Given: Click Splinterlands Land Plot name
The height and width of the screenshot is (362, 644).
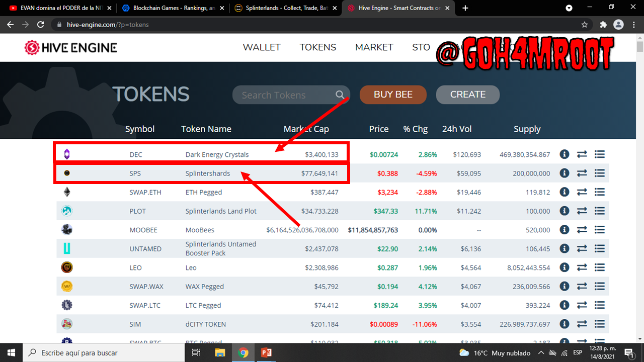Looking at the screenshot, I should coord(221,211).
